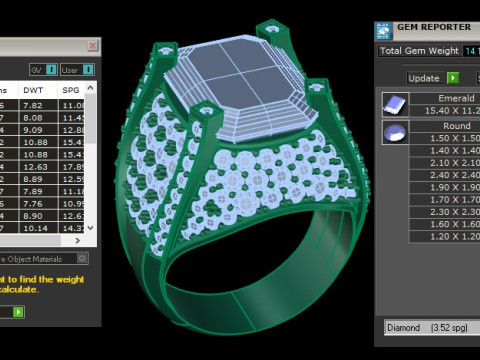Select the 2.40 X 2.40 round size row
The width and height of the screenshot is (480, 360).
coord(445,175)
